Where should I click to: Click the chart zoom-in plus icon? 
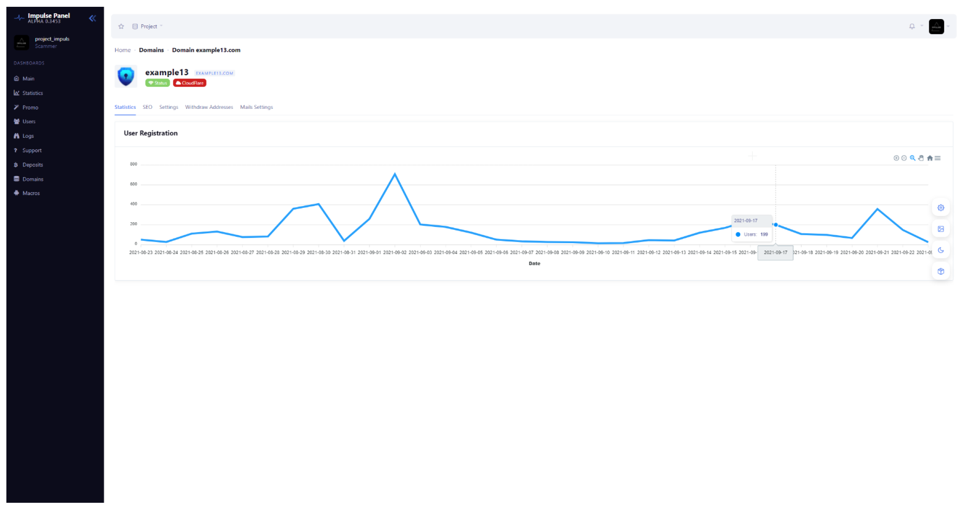click(x=896, y=158)
